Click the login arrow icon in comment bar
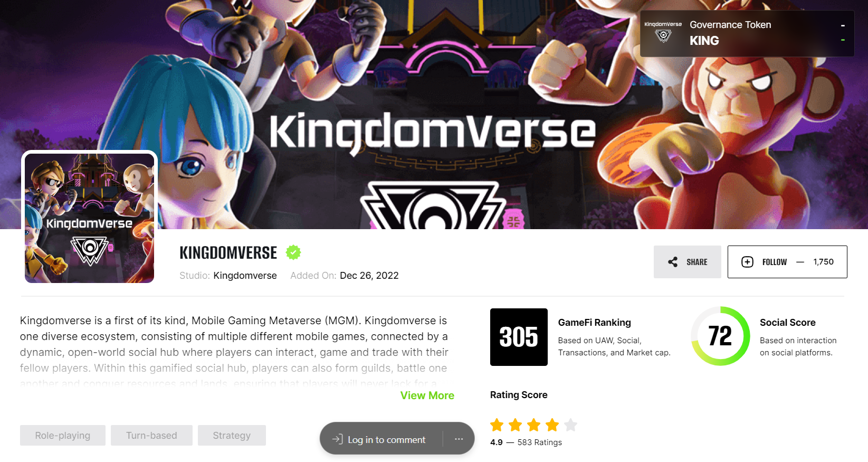This screenshot has width=868, height=462. pyautogui.click(x=337, y=439)
